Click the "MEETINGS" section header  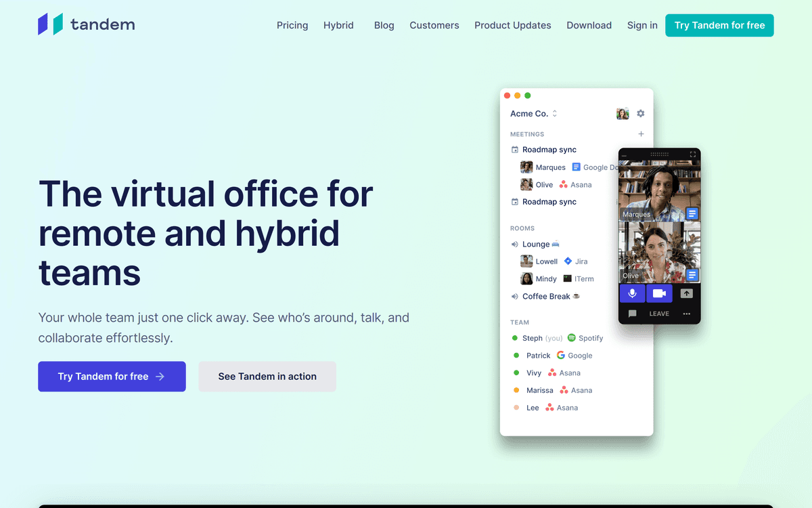(x=527, y=134)
